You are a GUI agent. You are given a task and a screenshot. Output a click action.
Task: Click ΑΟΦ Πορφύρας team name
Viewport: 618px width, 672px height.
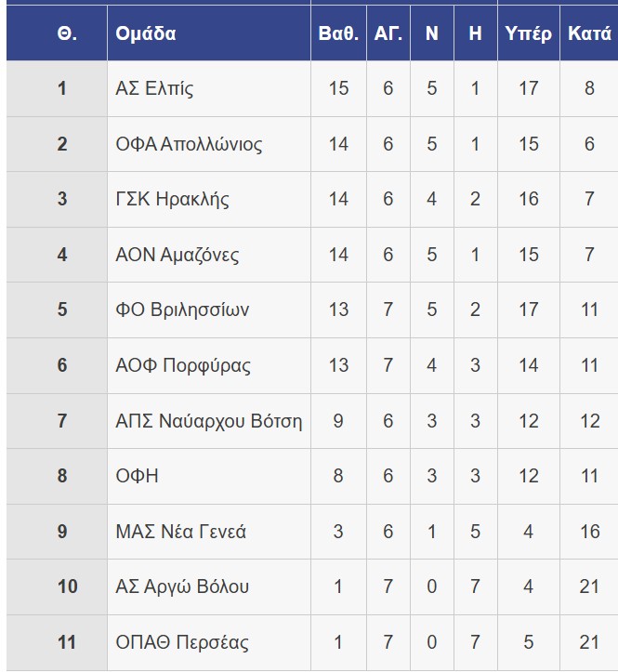pos(183,365)
